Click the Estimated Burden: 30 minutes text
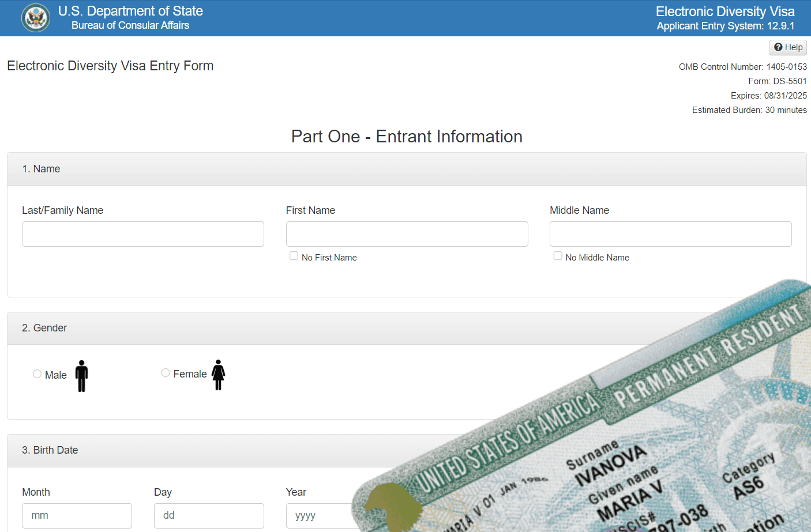The width and height of the screenshot is (811, 532). [749, 110]
